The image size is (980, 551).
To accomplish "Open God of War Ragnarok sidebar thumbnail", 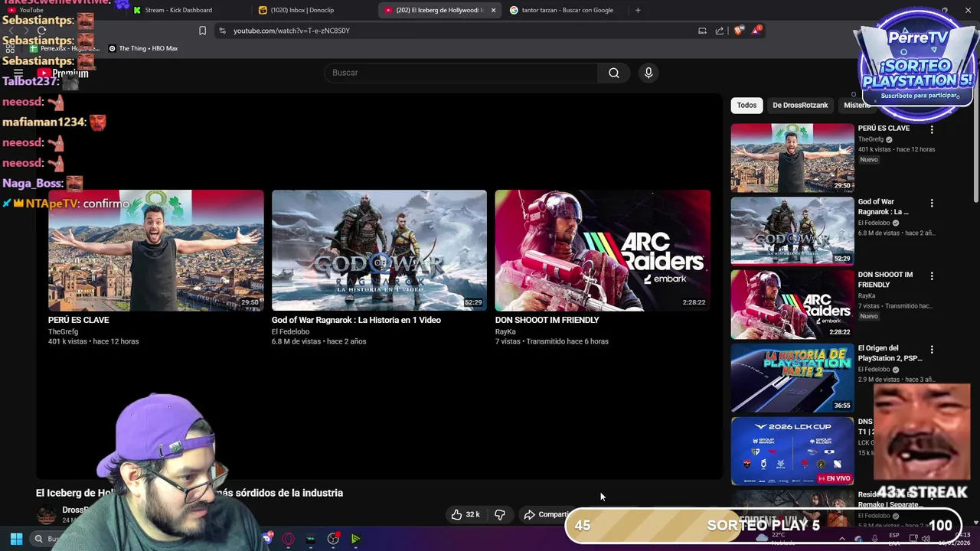I will click(792, 231).
